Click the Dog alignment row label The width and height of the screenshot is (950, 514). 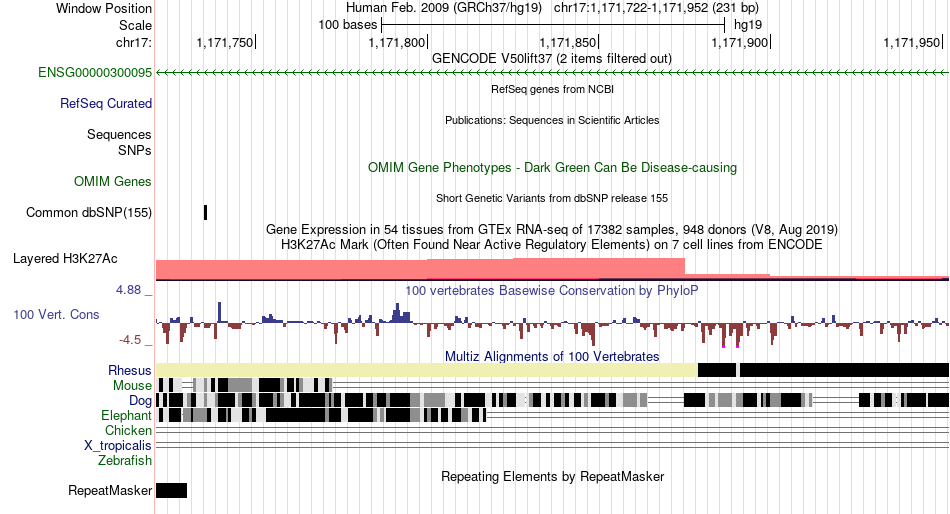click(x=140, y=401)
